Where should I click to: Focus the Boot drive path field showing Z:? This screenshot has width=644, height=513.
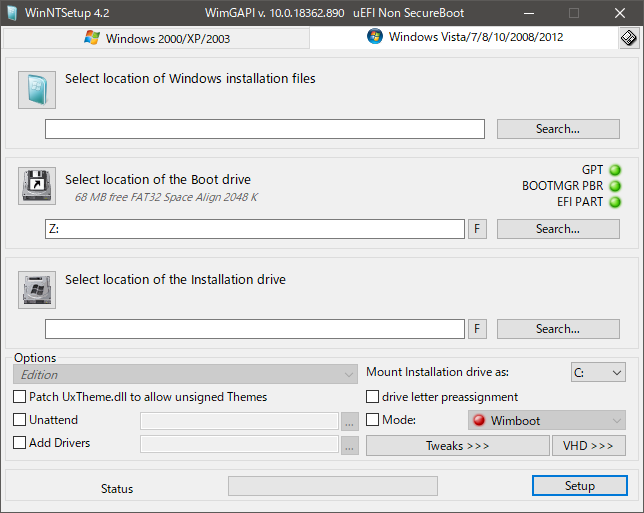255,229
